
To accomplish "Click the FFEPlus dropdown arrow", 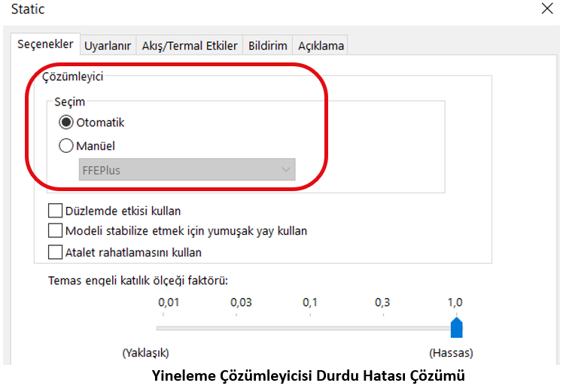I will point(286,170).
